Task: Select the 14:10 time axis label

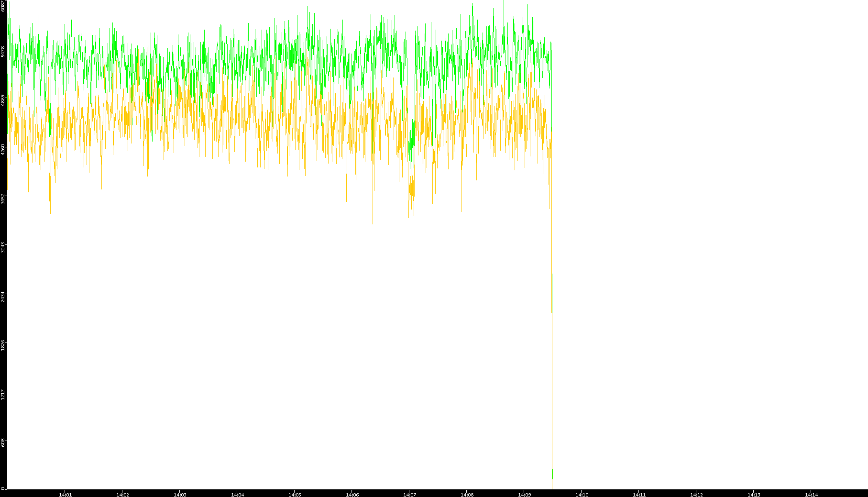Action: (x=582, y=495)
